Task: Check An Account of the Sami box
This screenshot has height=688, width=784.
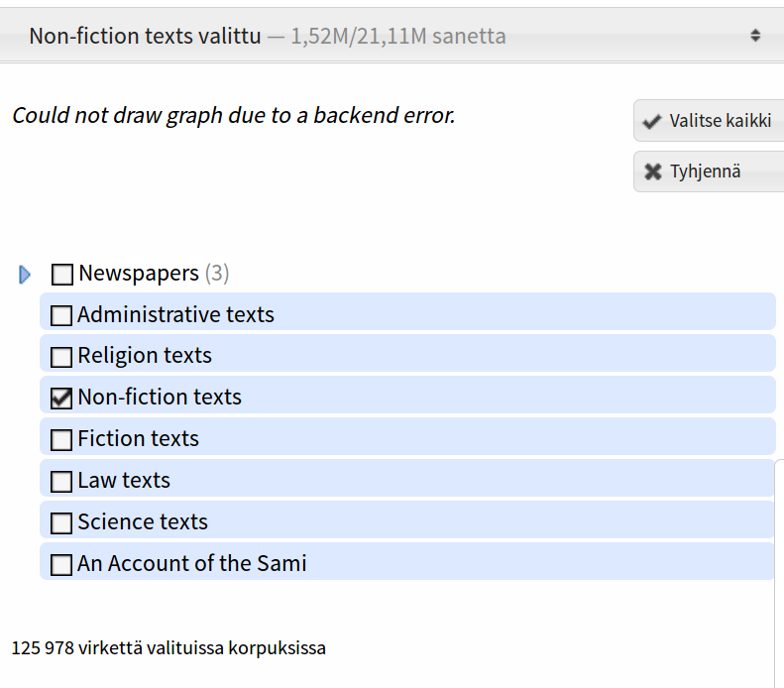Action: coord(61,565)
